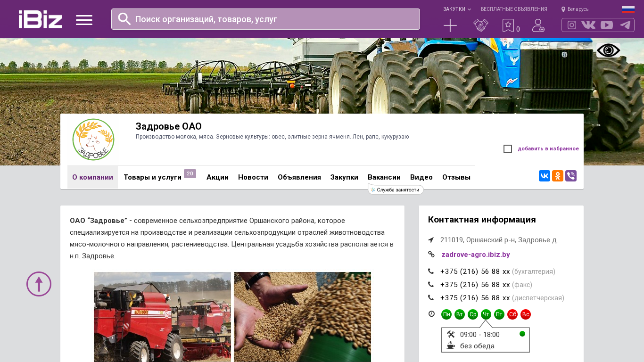Click the plus add icon
Viewport: 644px width, 362px height.
450,25
